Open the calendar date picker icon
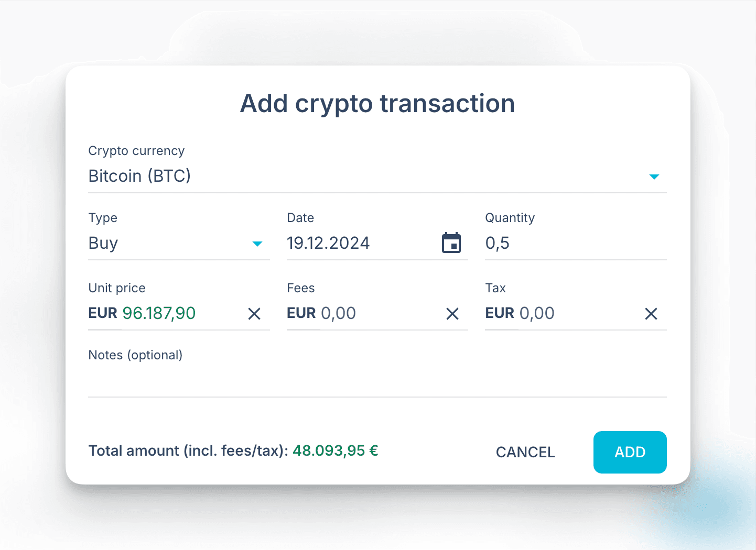Viewport: 756px width, 550px height. (451, 243)
